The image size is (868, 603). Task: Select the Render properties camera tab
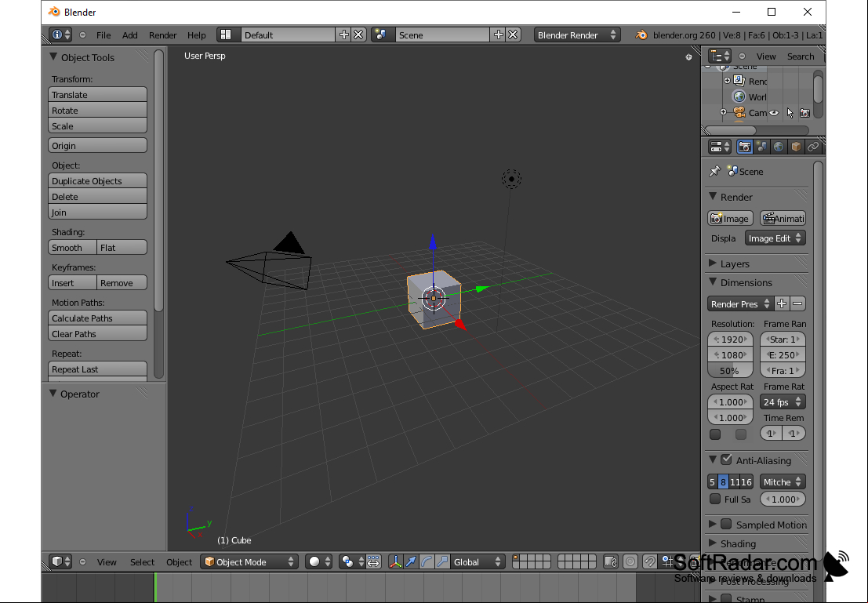click(x=745, y=147)
